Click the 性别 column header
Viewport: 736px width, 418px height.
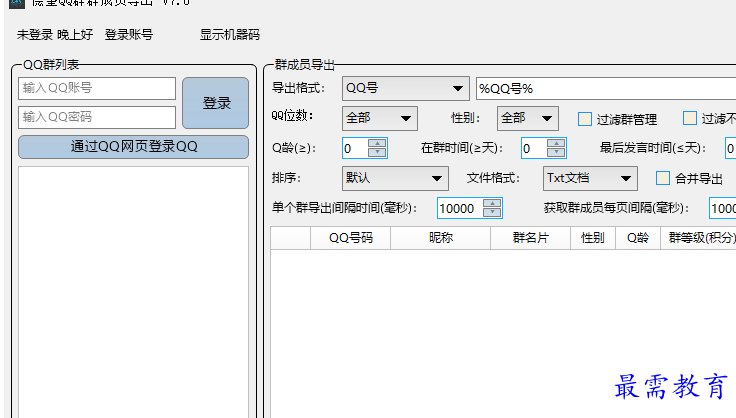[x=593, y=238]
